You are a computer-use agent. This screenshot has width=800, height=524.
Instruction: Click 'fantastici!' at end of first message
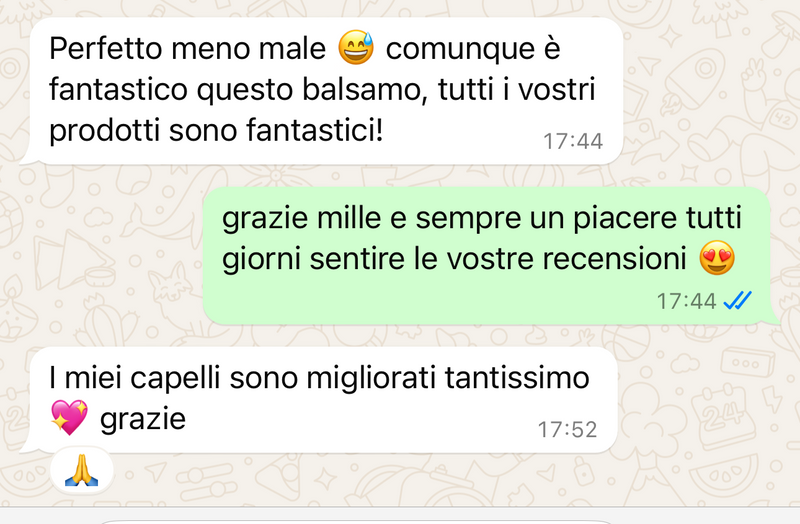click(314, 130)
